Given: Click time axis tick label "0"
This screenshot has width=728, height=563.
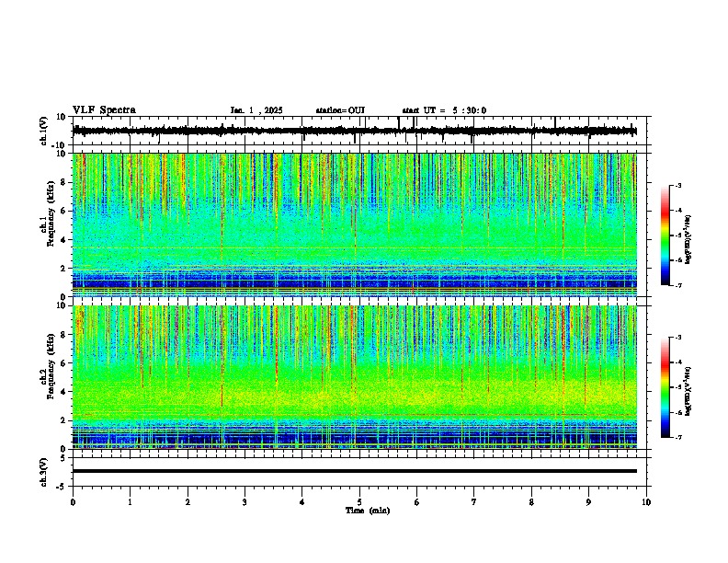Looking at the screenshot, I should tap(73, 502).
